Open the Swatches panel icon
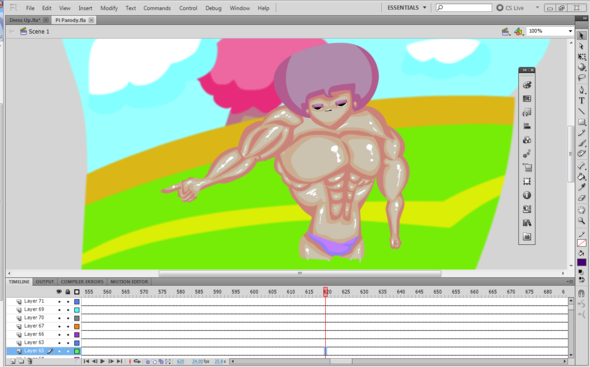 point(527,99)
